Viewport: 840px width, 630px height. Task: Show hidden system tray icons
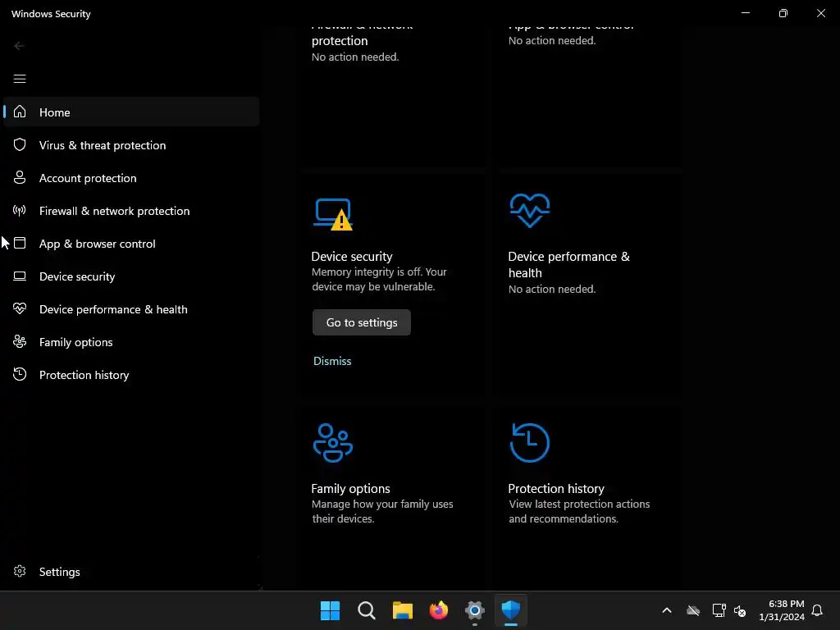(x=667, y=610)
